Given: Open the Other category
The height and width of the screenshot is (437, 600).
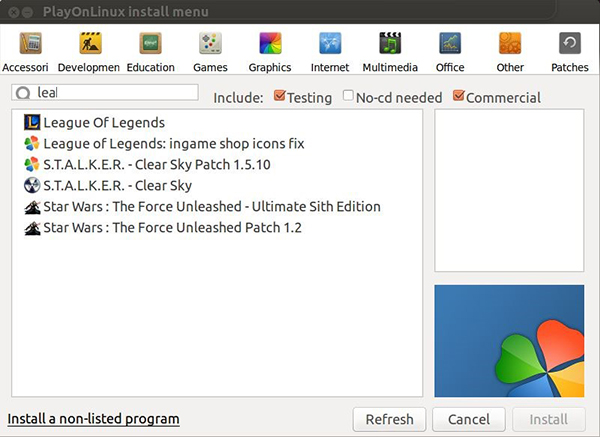Looking at the screenshot, I should click(510, 53).
